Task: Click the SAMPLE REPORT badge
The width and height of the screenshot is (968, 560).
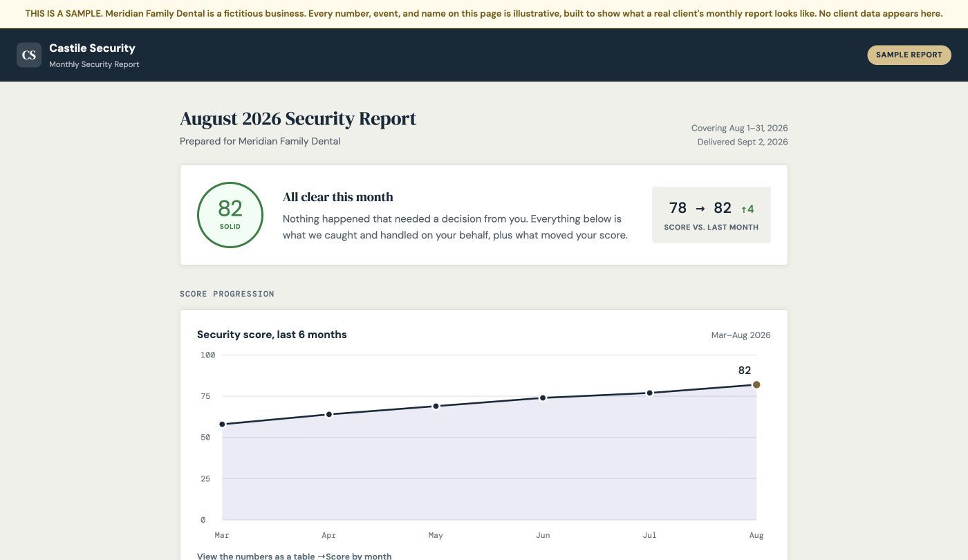Action: click(x=909, y=55)
